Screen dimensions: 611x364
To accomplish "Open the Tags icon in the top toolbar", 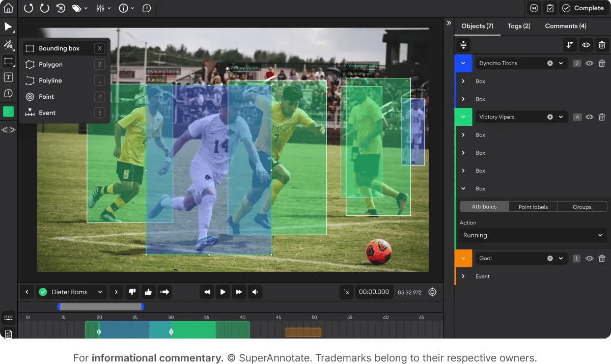I will pyautogui.click(x=77, y=8).
